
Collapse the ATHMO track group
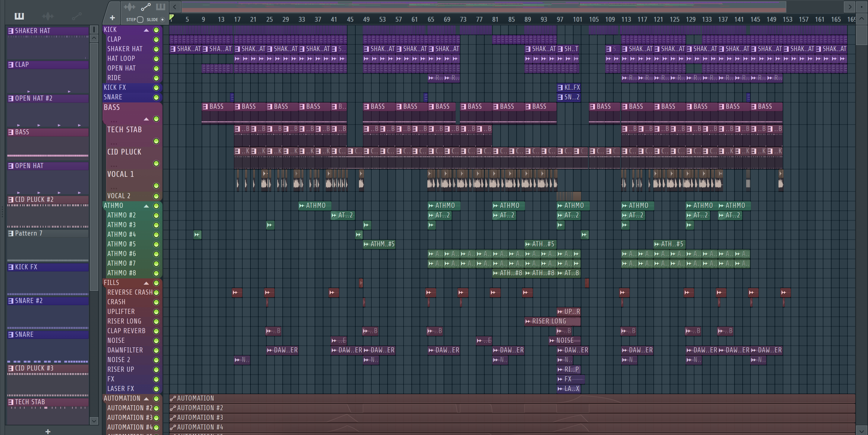click(146, 206)
